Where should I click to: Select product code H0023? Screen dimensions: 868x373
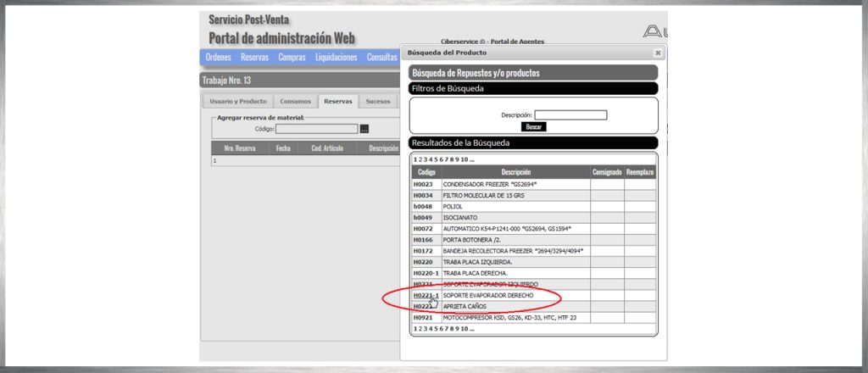pyautogui.click(x=423, y=184)
